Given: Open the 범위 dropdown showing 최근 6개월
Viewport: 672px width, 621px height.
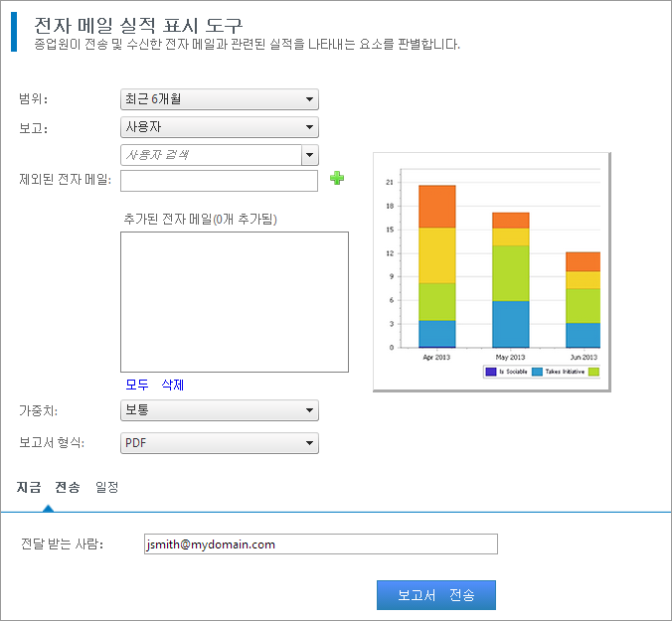Looking at the screenshot, I should pyautogui.click(x=219, y=99).
